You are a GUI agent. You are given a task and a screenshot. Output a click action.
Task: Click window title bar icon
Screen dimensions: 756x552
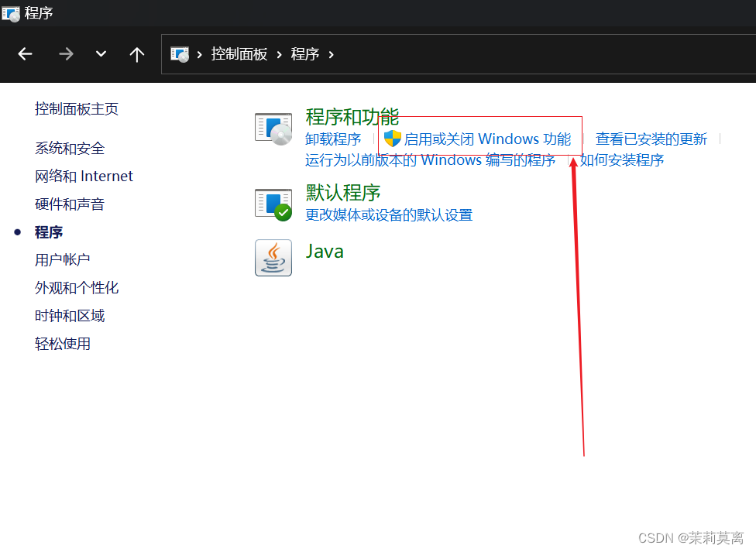[x=11, y=13]
